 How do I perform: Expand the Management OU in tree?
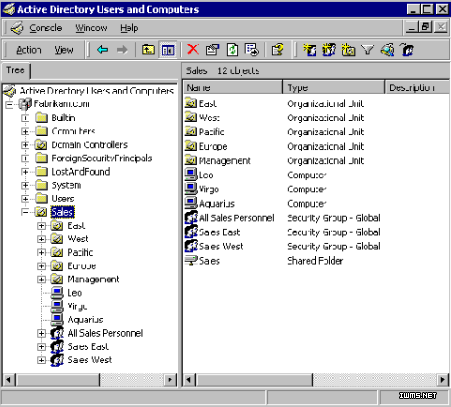point(41,279)
